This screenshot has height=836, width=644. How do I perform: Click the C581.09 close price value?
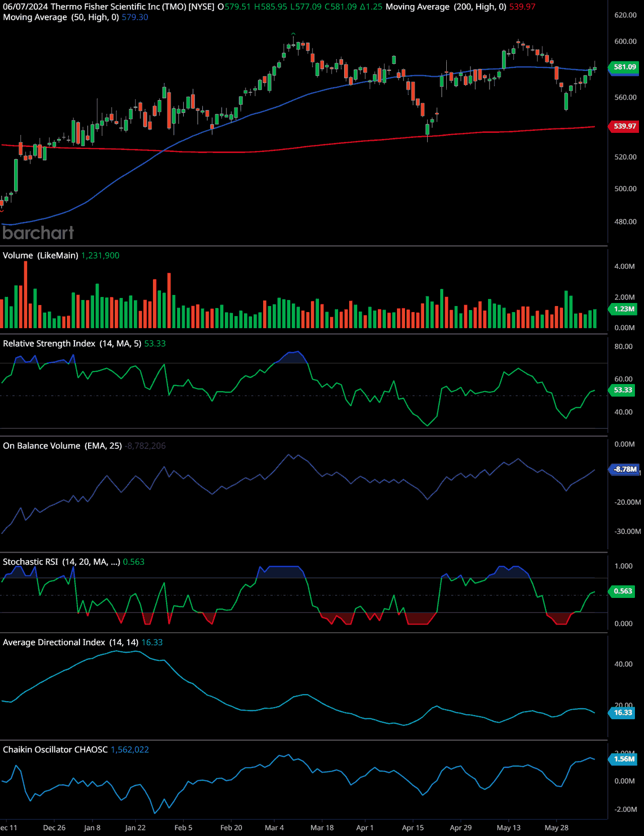click(341, 7)
